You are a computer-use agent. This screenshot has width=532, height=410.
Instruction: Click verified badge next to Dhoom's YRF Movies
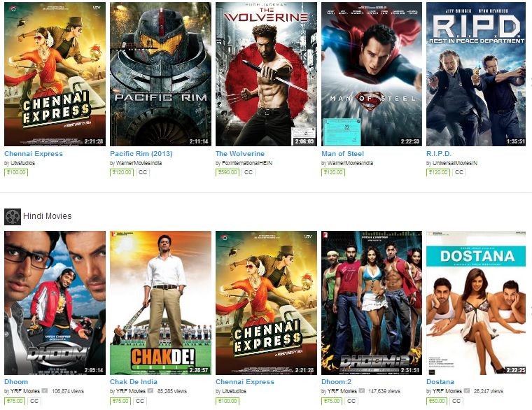44,390
